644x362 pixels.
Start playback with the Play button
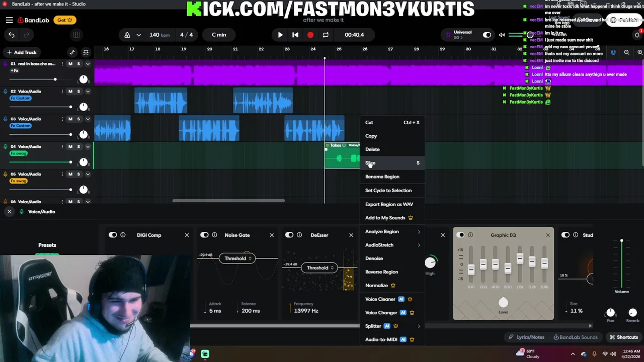click(x=280, y=35)
